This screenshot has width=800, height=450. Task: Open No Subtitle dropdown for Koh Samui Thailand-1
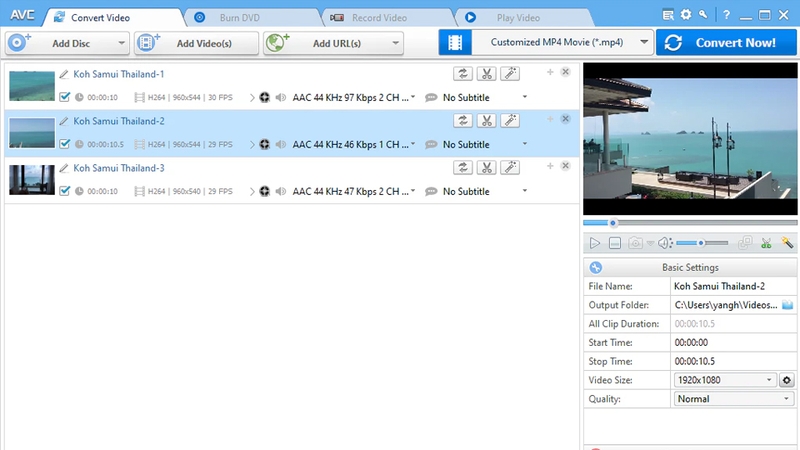[x=524, y=97]
